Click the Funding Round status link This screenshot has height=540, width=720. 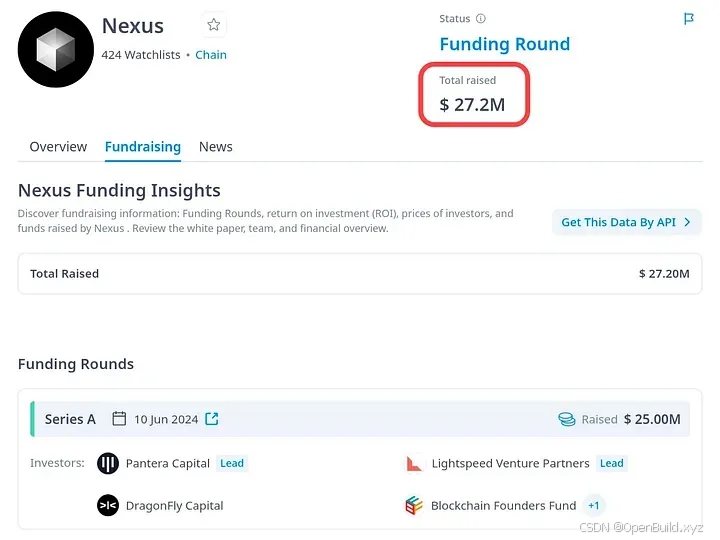[505, 44]
